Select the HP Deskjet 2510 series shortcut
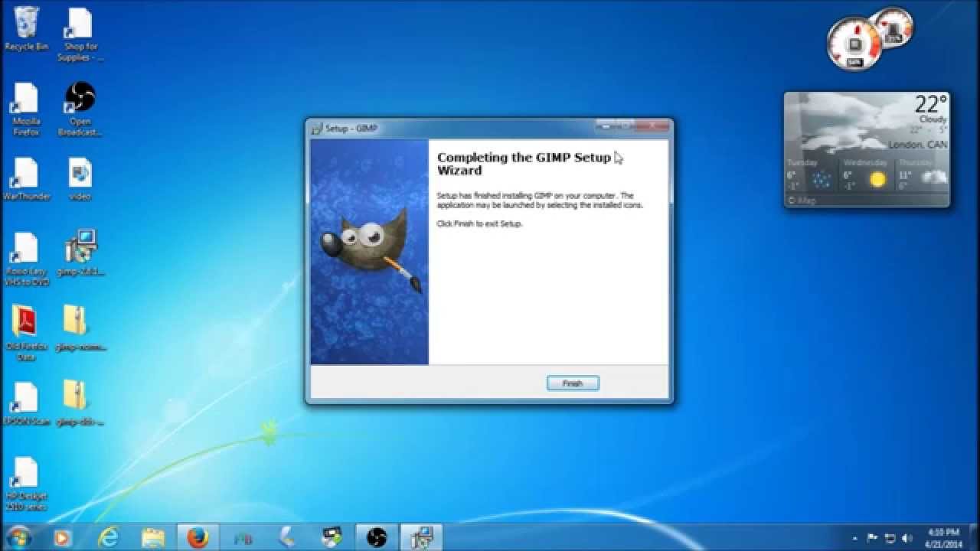This screenshot has height=551, width=980. [26, 484]
